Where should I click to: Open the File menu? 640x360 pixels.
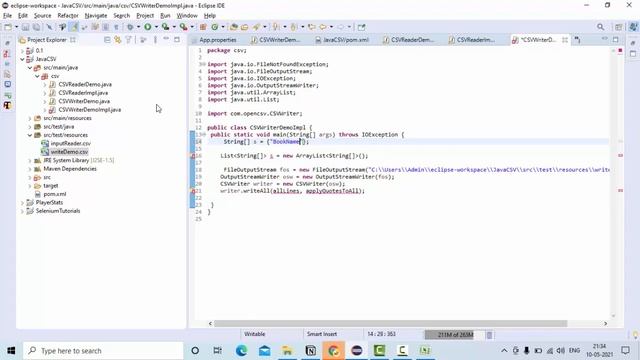(x=7, y=16)
